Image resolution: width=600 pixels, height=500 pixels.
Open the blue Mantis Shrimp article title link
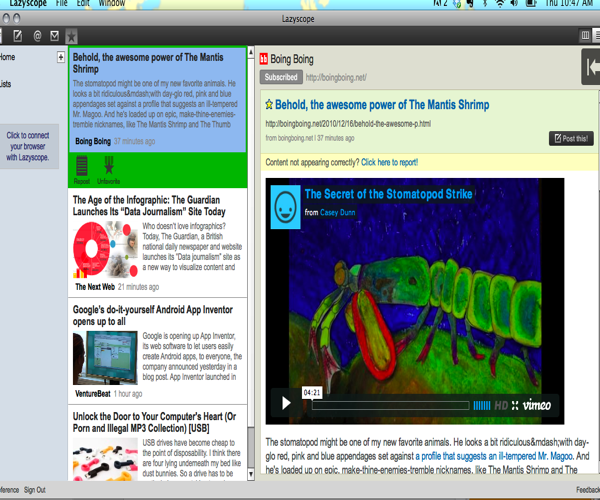[382, 104]
